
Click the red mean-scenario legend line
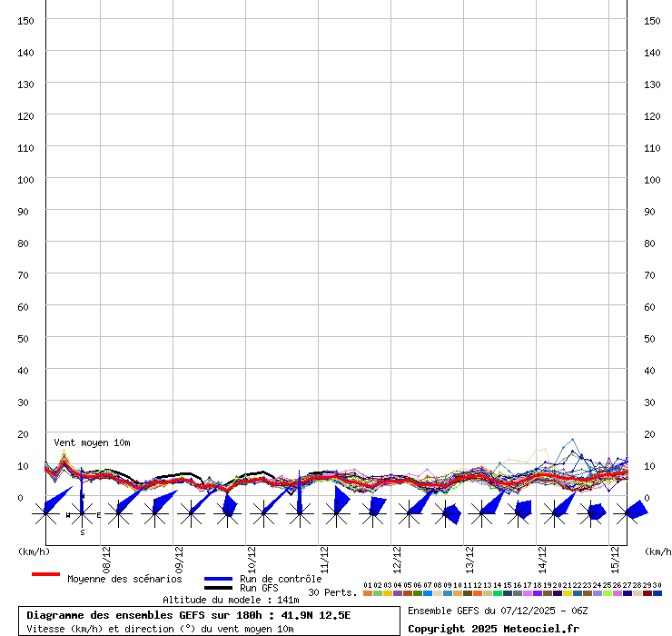45,574
